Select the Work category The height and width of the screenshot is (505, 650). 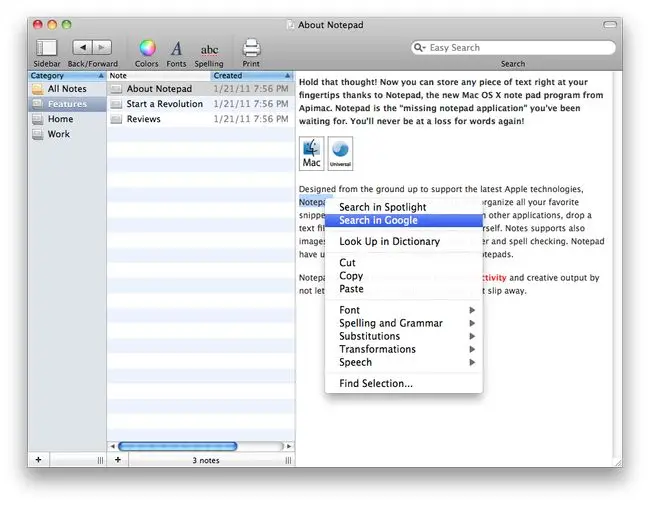point(67,134)
